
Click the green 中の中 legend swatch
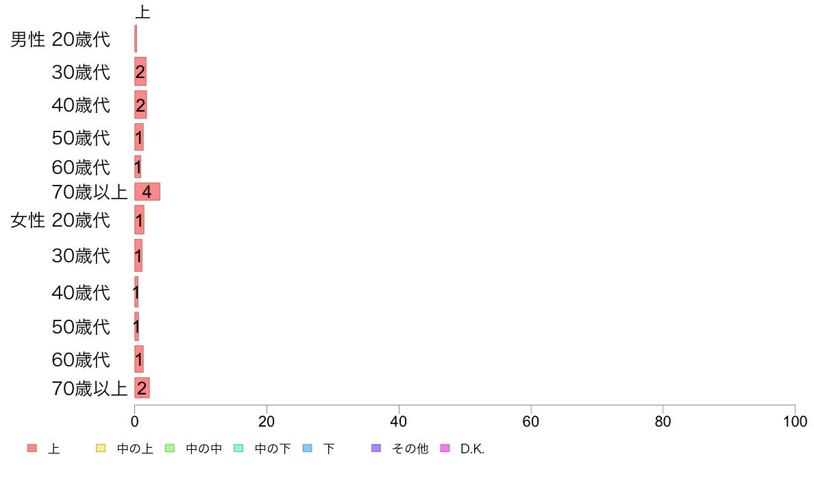tap(170, 448)
